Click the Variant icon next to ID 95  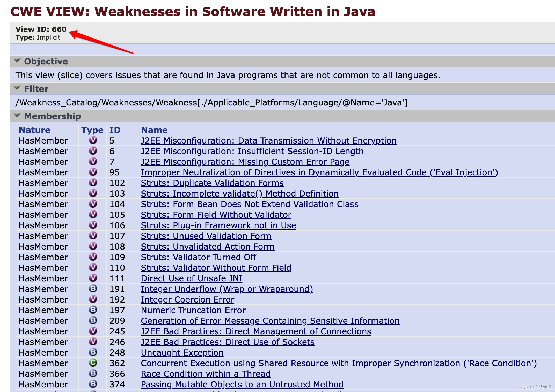point(93,172)
